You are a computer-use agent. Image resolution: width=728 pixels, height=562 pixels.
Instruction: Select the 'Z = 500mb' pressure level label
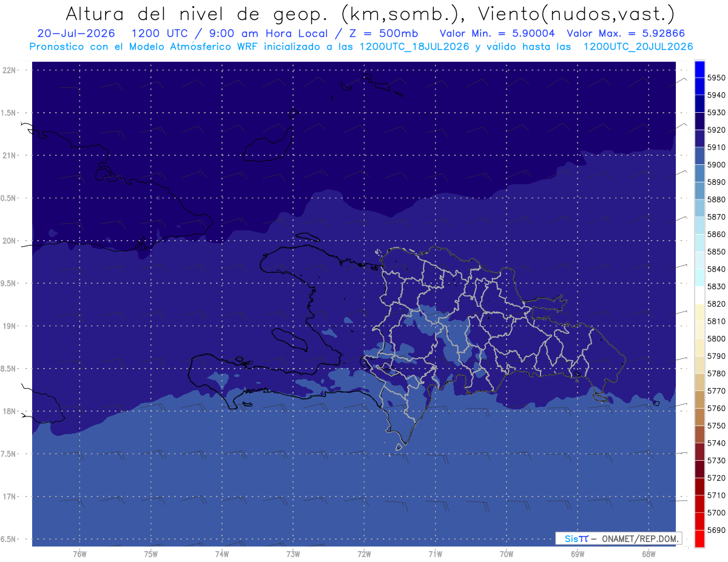point(383,33)
